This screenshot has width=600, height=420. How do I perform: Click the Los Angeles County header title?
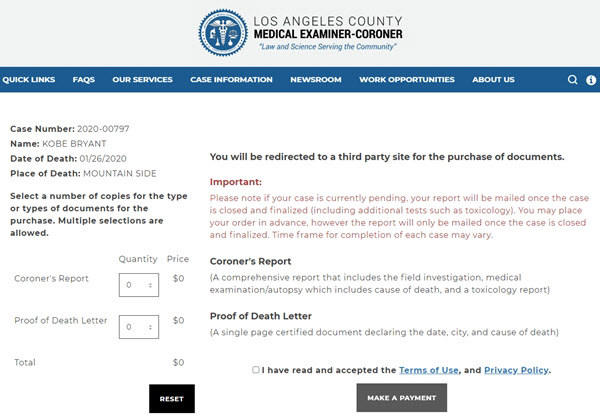(328, 19)
